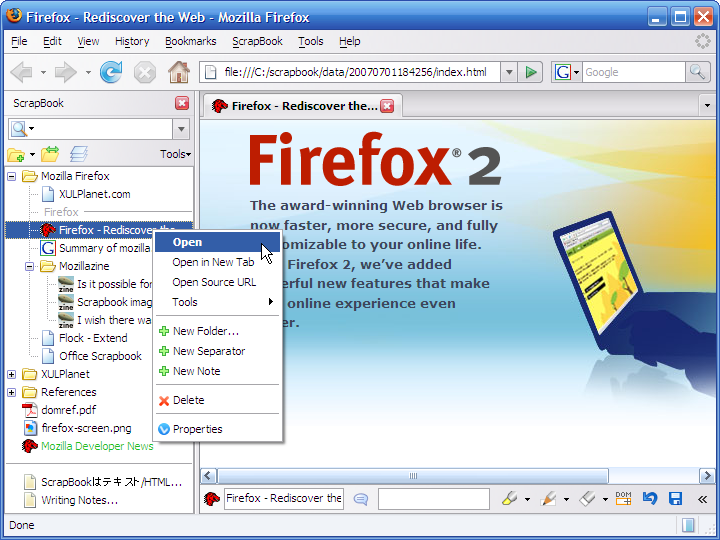Screen dimensions: 720x540
Task: Click the Home button in navigation toolbar
Action: coord(178,72)
